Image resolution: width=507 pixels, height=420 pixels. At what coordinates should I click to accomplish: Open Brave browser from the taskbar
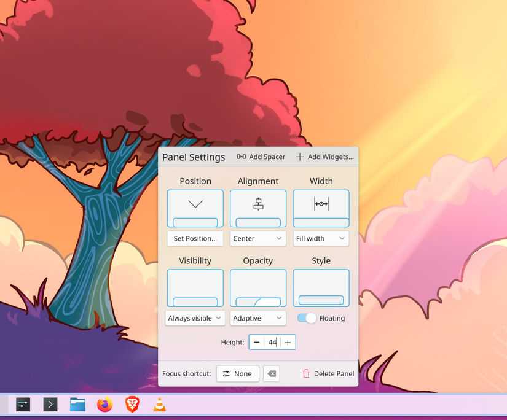pyautogui.click(x=132, y=405)
